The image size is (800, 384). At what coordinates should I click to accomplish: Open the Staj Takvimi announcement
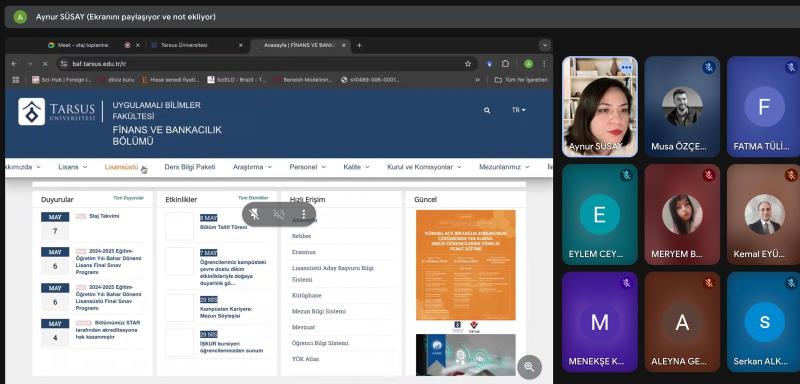point(104,216)
